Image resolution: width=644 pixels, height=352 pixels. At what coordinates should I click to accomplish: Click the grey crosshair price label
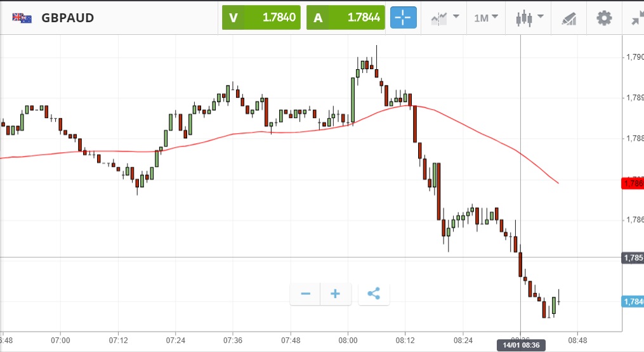[x=633, y=257]
